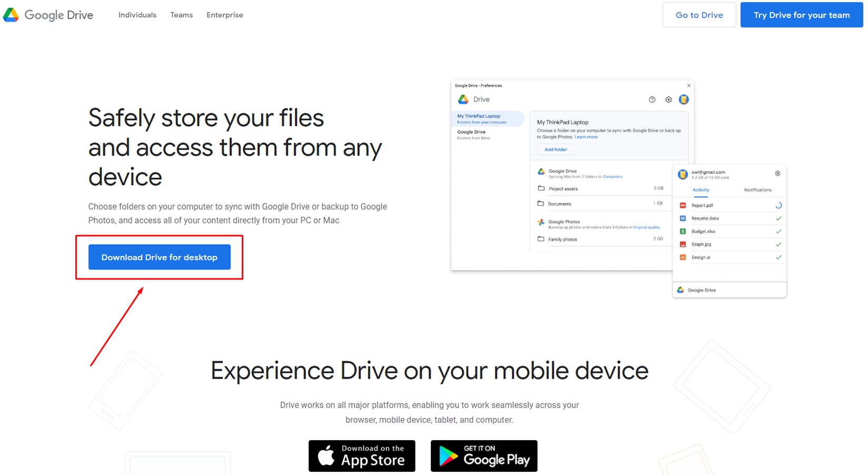Click Download Drive for desktop button

click(x=159, y=257)
